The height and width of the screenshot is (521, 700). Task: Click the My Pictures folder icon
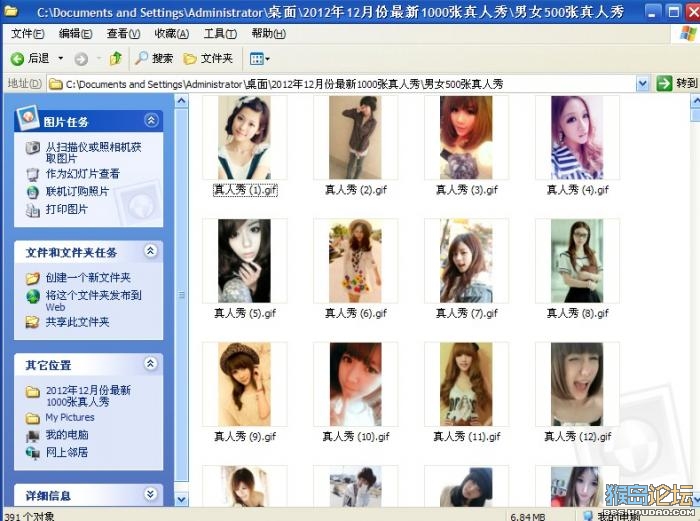coord(33,418)
